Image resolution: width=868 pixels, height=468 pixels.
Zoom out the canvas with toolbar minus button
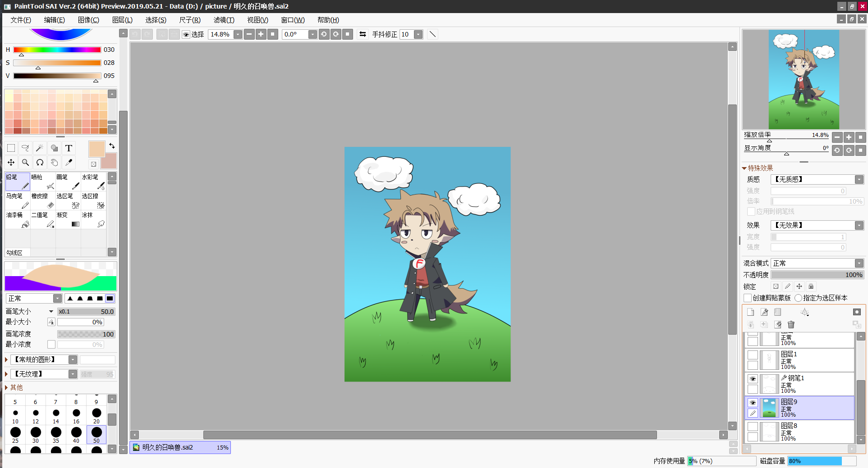(249, 34)
